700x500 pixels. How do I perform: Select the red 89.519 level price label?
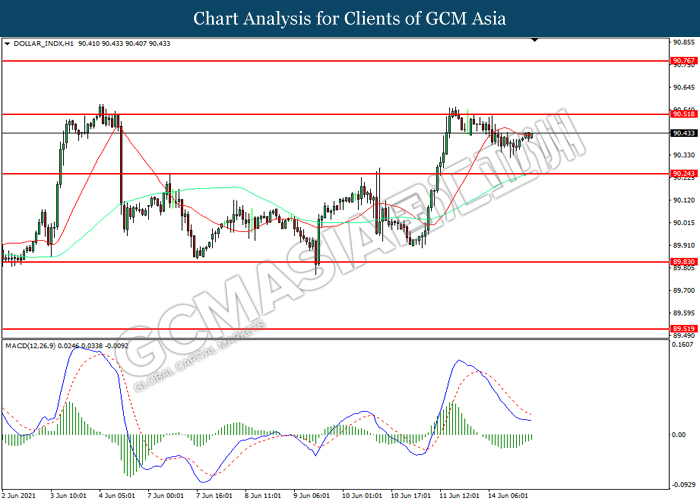coord(684,329)
